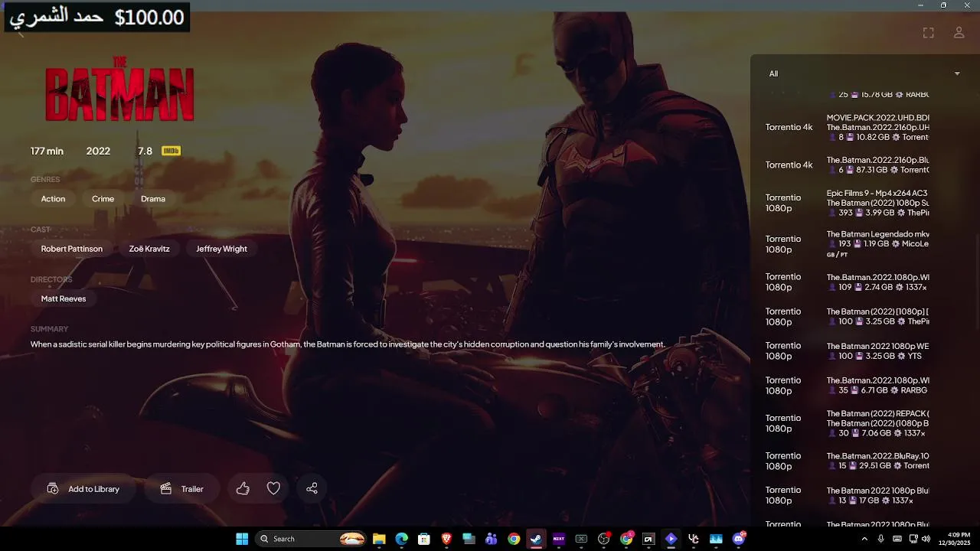Select the Action genre chip
980x551 pixels.
point(53,198)
